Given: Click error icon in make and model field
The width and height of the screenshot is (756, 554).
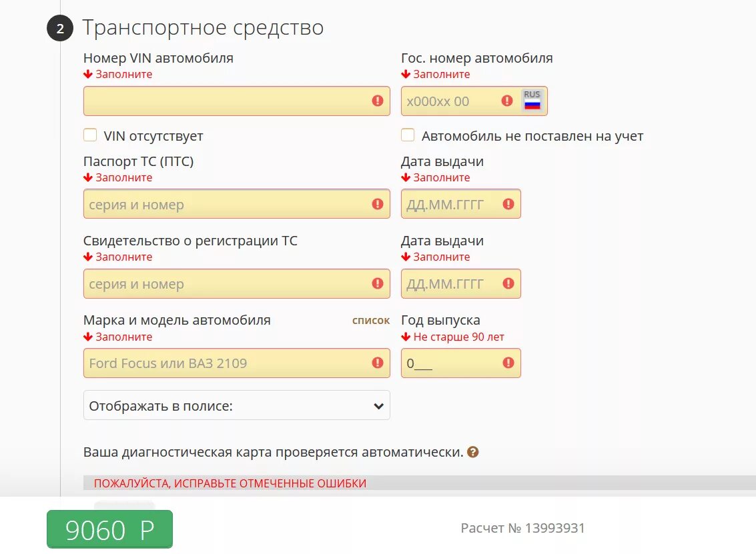Looking at the screenshot, I should coord(378,363).
